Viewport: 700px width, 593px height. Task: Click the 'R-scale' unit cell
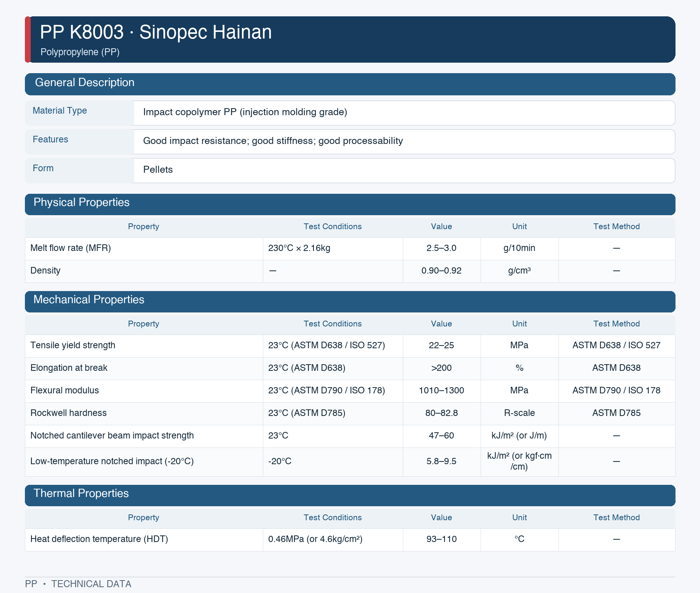(x=519, y=413)
